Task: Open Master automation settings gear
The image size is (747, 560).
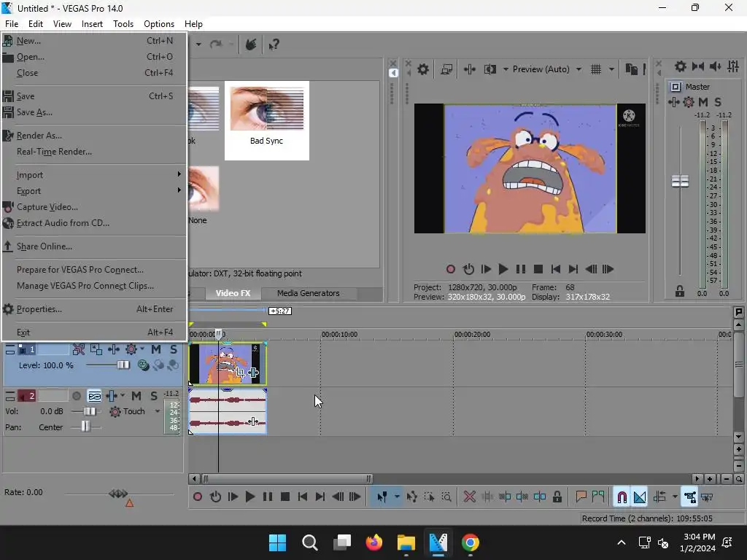Action: (x=689, y=102)
